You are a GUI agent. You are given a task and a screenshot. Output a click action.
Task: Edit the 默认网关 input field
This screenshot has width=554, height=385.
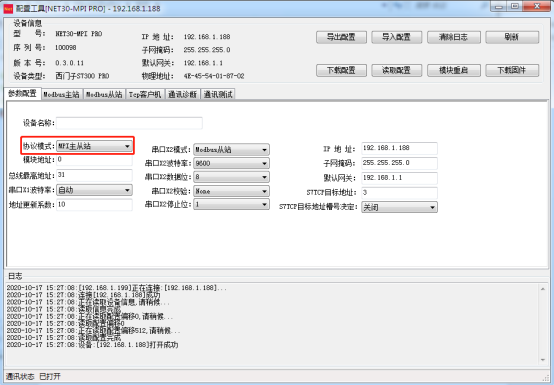[x=399, y=178]
